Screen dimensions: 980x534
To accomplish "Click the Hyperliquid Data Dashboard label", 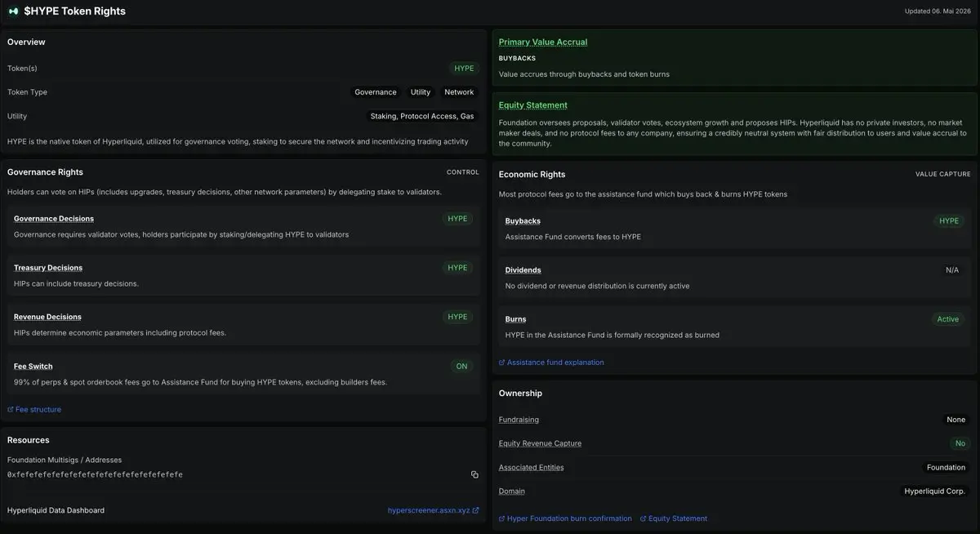I will click(56, 510).
